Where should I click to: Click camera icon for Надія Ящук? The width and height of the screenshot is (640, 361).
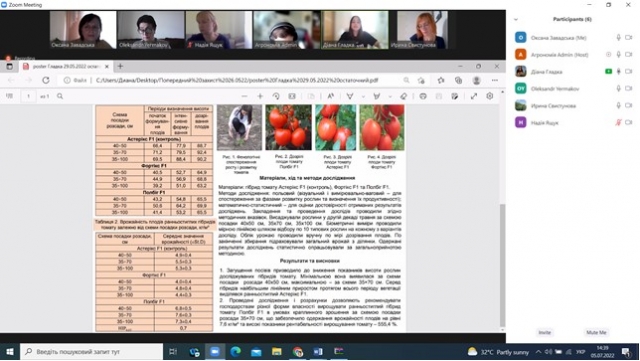(629, 123)
